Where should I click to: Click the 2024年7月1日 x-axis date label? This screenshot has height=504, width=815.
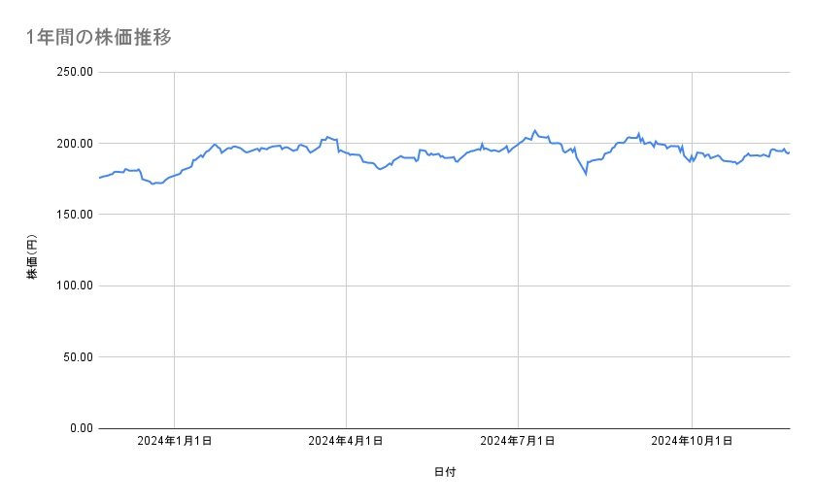(518, 441)
